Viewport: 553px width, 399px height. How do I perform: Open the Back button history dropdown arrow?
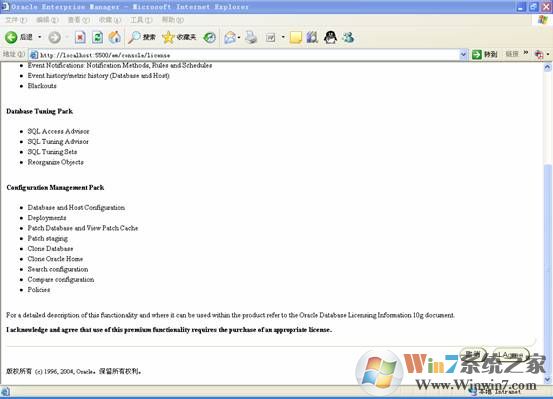pos(40,37)
